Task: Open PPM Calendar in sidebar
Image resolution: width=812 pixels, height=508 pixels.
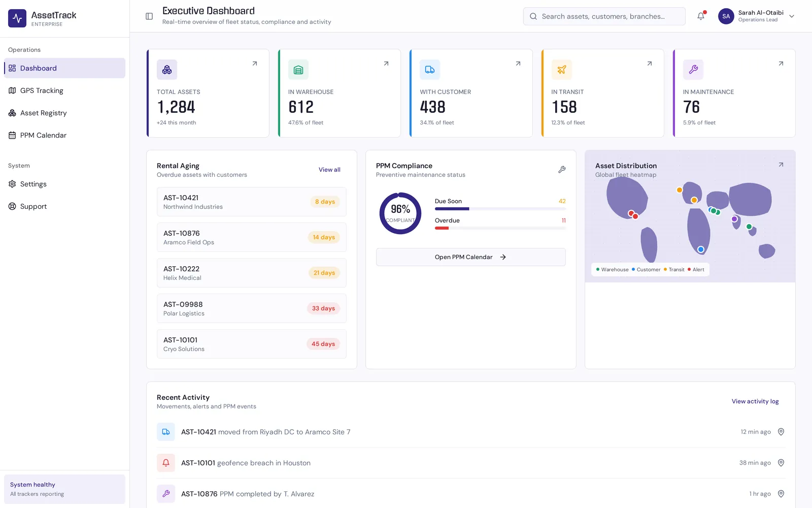Action: [64, 135]
